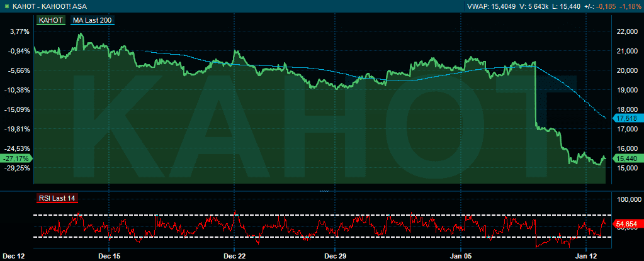Click the -15,09% percent axis label
644x261 pixels.
coord(16,109)
